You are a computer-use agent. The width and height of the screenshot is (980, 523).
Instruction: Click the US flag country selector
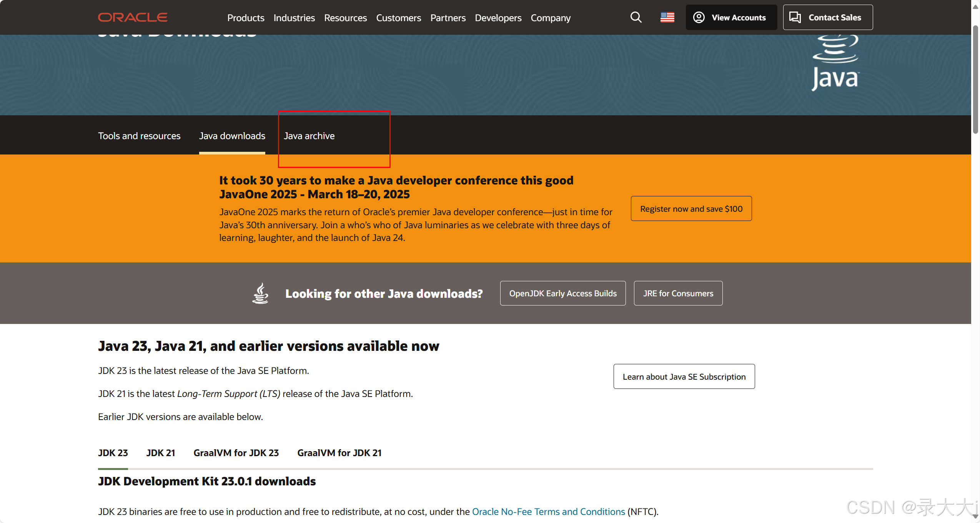click(667, 17)
